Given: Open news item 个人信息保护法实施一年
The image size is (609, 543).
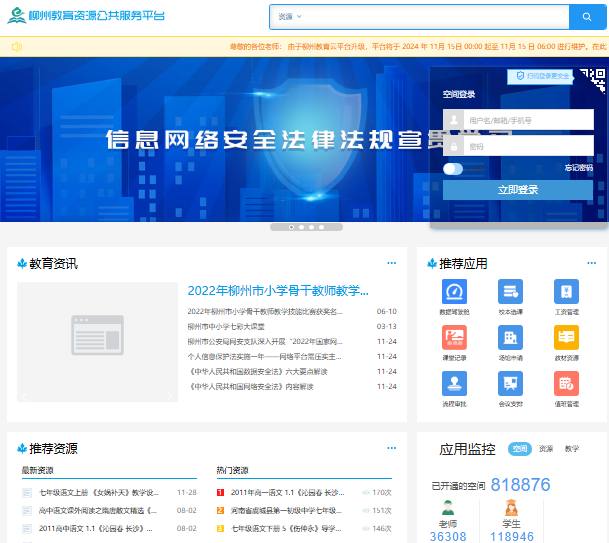Looking at the screenshot, I should coord(265,357).
